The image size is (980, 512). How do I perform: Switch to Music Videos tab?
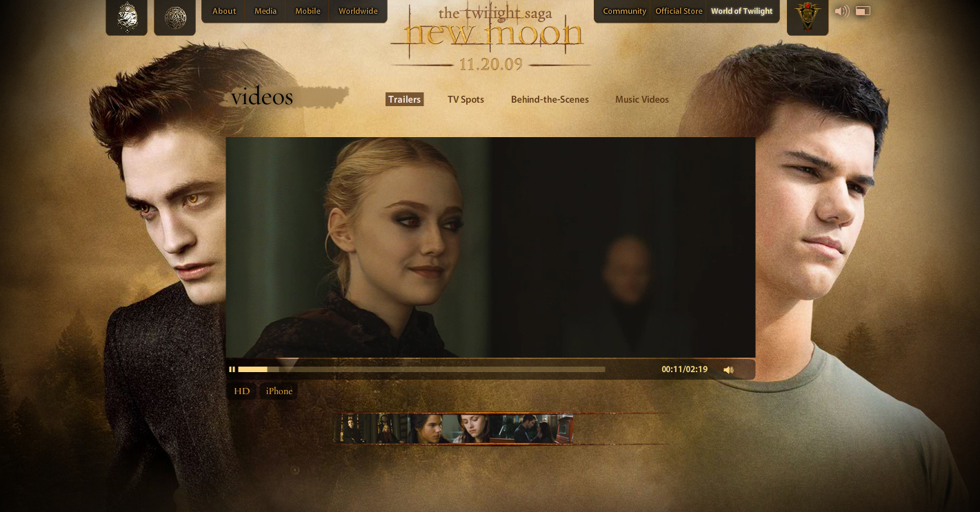point(642,99)
